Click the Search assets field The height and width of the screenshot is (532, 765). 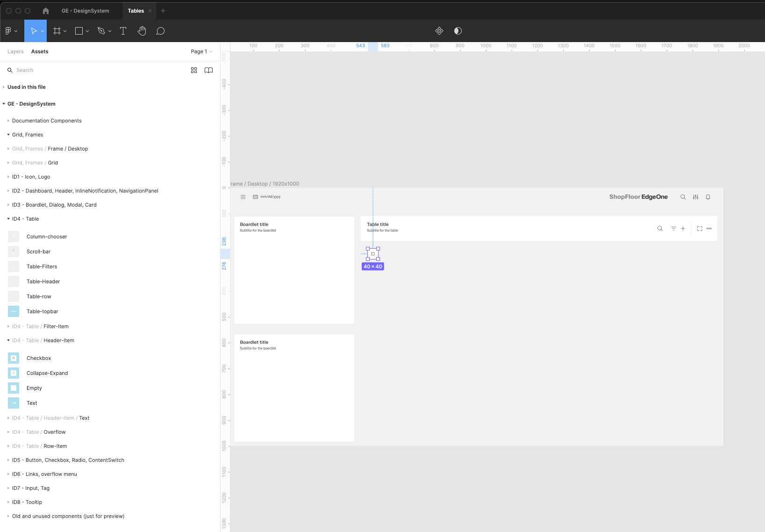(x=93, y=70)
